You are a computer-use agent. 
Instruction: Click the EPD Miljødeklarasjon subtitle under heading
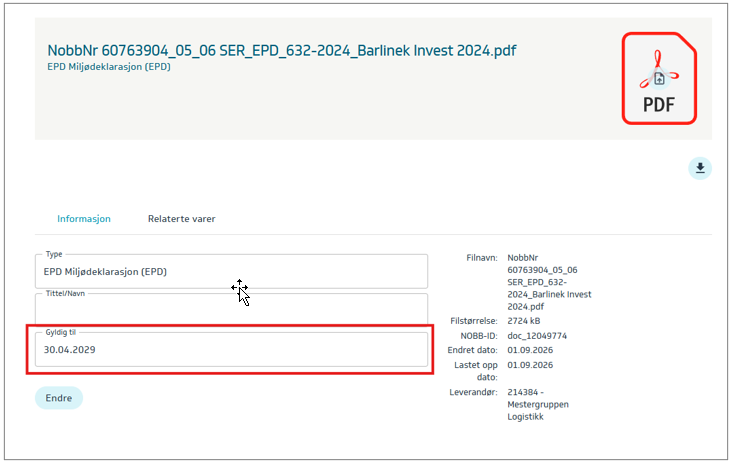109,67
